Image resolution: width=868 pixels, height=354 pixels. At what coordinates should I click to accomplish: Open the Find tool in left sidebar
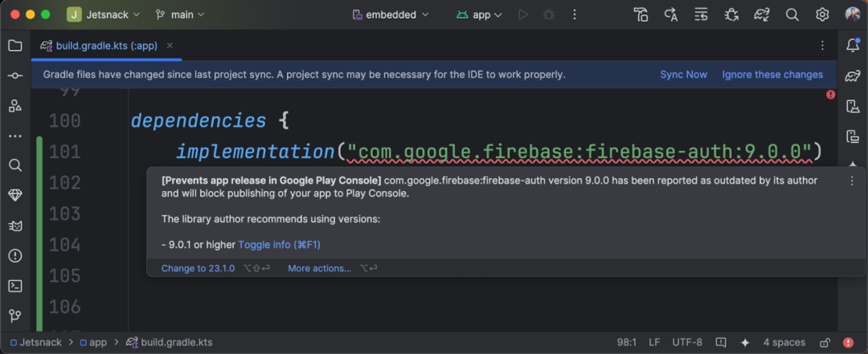[14, 165]
